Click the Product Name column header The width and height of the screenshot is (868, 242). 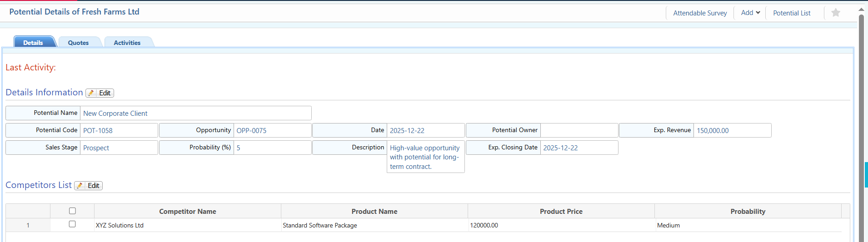[x=374, y=212]
